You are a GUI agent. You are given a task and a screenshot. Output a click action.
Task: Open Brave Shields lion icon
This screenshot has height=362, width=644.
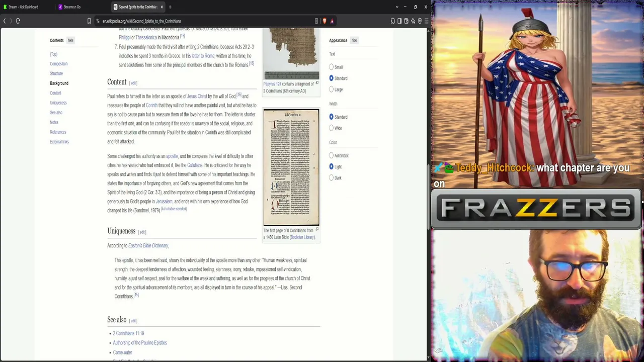point(325,21)
